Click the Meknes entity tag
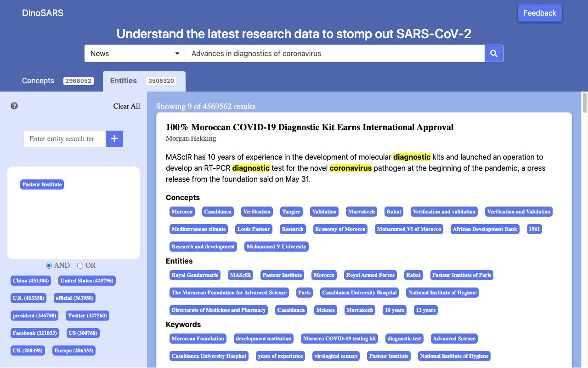 click(x=325, y=310)
